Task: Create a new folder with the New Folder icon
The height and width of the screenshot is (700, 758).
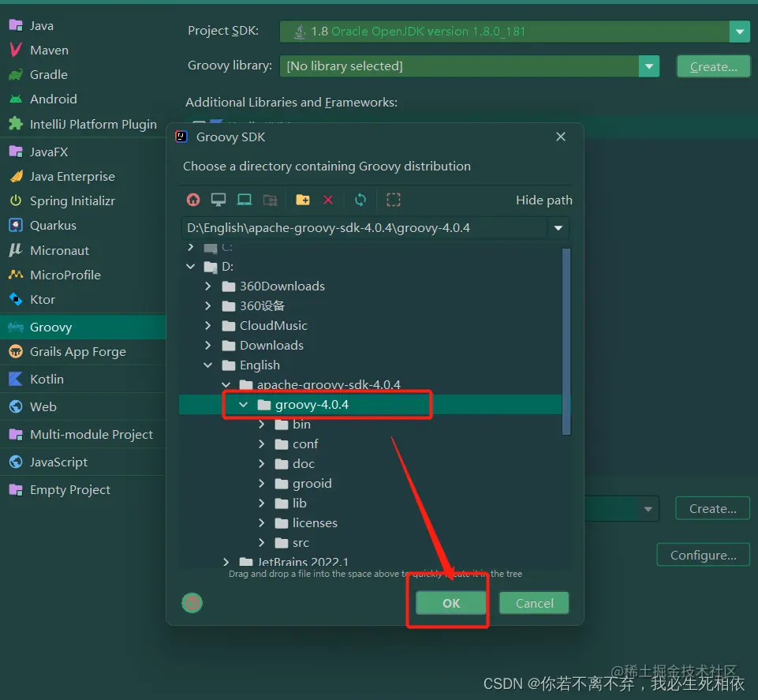Action: point(303,200)
